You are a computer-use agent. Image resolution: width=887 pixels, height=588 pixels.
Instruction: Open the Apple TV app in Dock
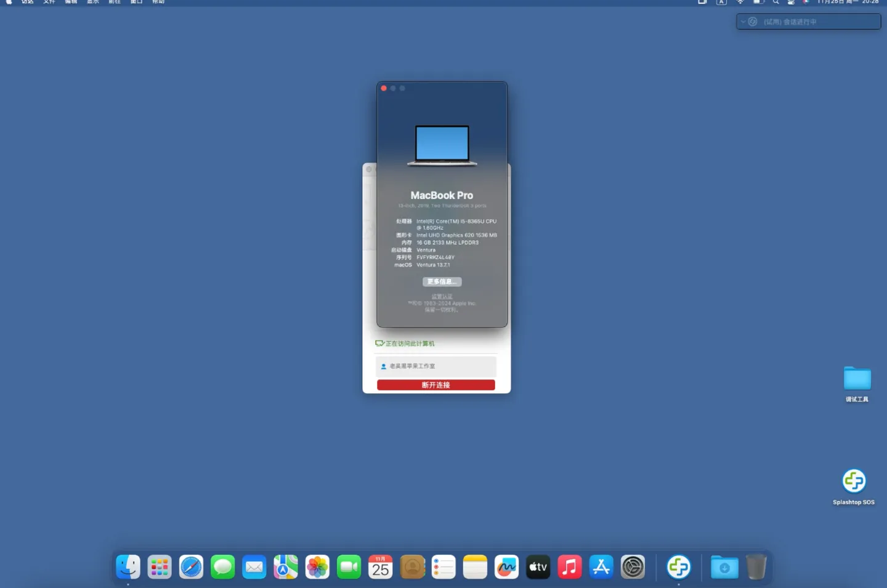[x=538, y=567]
